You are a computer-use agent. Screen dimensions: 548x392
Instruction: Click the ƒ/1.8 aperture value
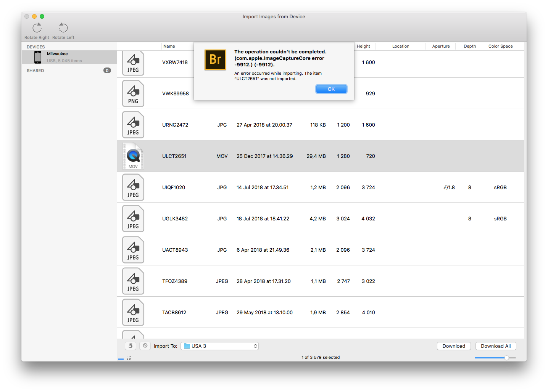coord(449,187)
